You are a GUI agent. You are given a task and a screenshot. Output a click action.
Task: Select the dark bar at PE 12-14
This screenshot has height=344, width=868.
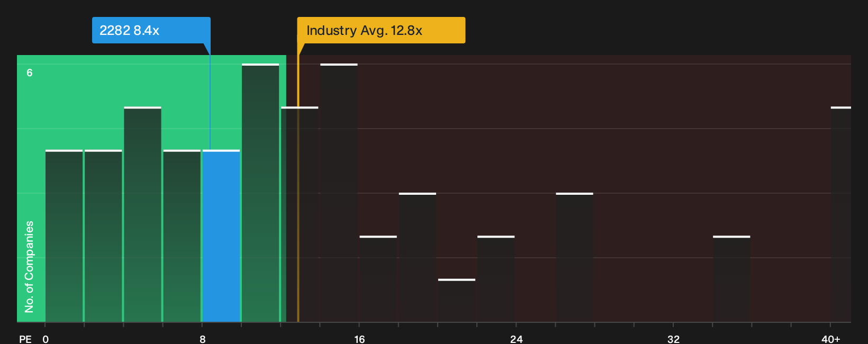(300, 214)
